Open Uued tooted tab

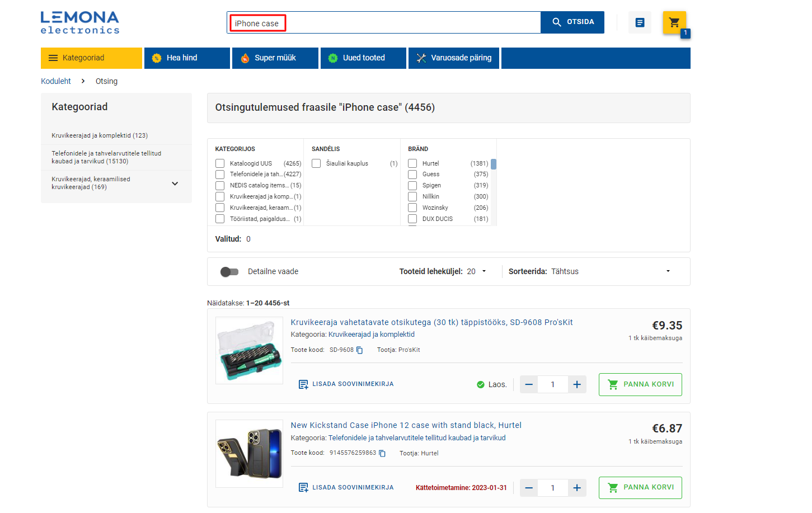click(x=363, y=58)
